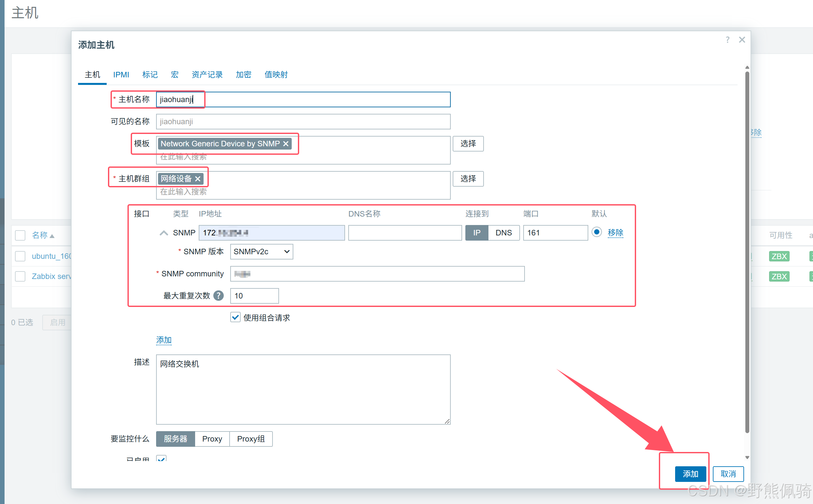Switch connection mode to DNS
Viewport: 813px width, 504px height.
[503, 233]
